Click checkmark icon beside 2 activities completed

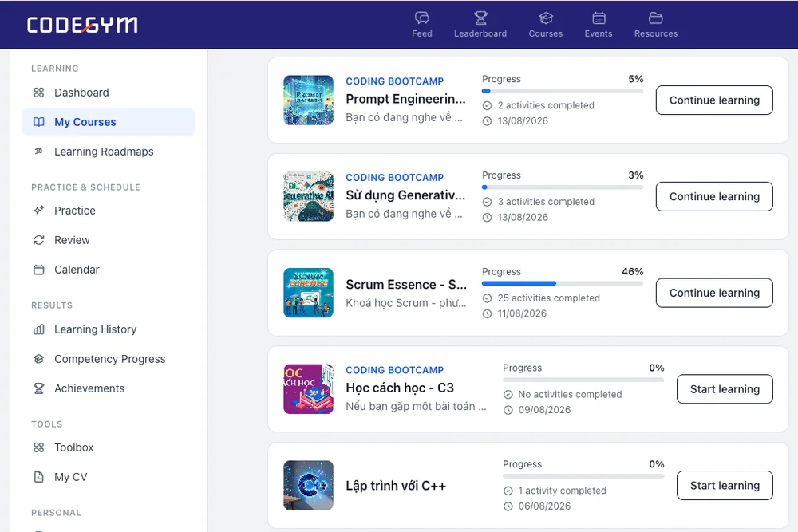tap(487, 105)
